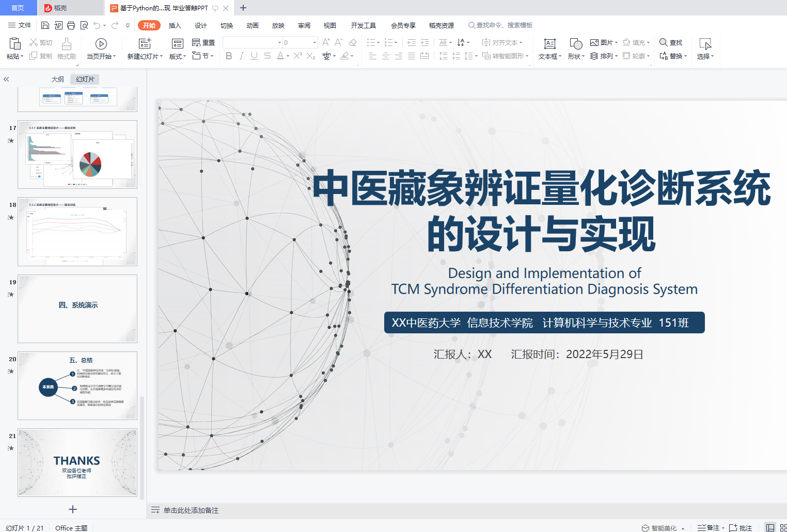This screenshot has width=787, height=532.
Task: Click the print icon in quick access toolbar
Action: tap(71, 25)
